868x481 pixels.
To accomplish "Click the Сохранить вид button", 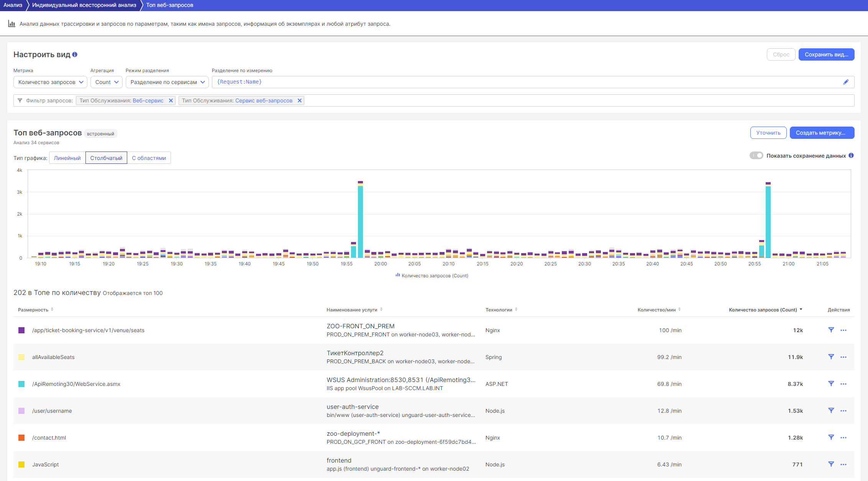I will coord(826,54).
